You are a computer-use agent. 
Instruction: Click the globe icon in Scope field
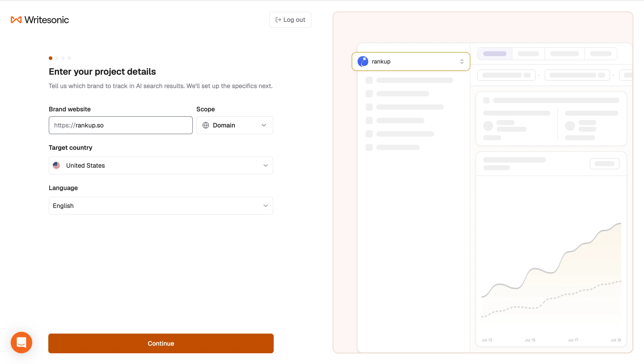pos(205,125)
